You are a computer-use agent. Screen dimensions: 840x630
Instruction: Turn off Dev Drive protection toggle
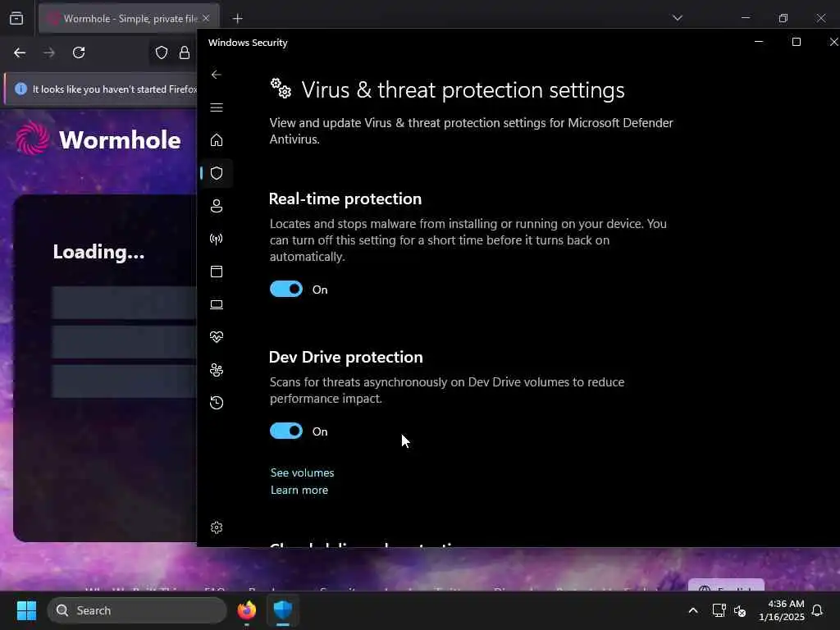pyautogui.click(x=286, y=431)
